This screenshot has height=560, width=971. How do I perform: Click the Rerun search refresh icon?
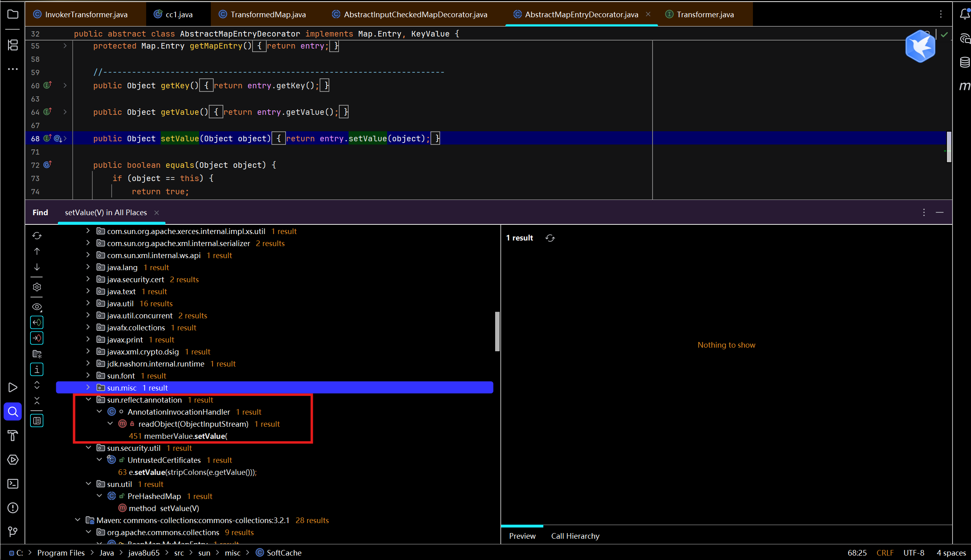coord(37,236)
